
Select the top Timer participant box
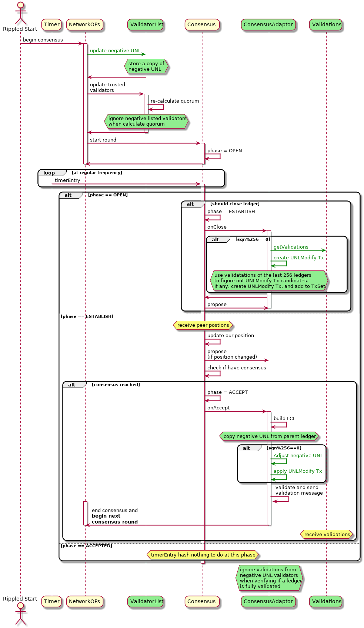point(51,25)
